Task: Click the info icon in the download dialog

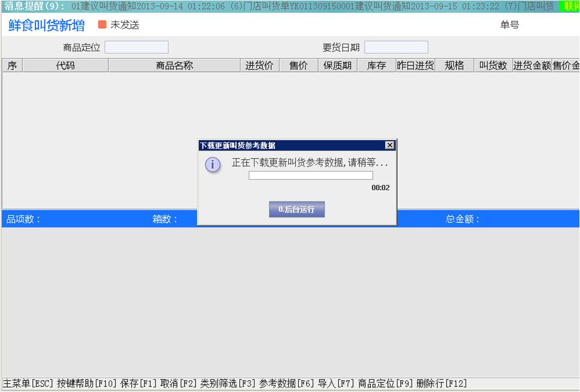Action: pos(213,164)
